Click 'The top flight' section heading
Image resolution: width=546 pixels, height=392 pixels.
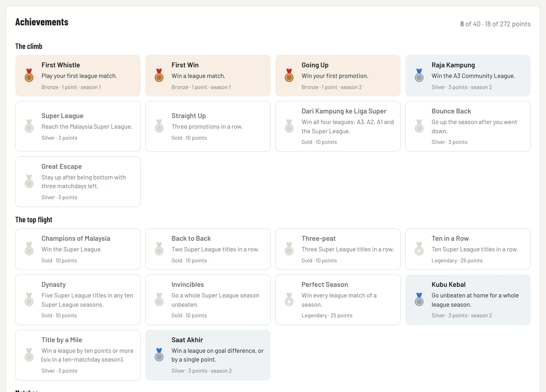34,220
